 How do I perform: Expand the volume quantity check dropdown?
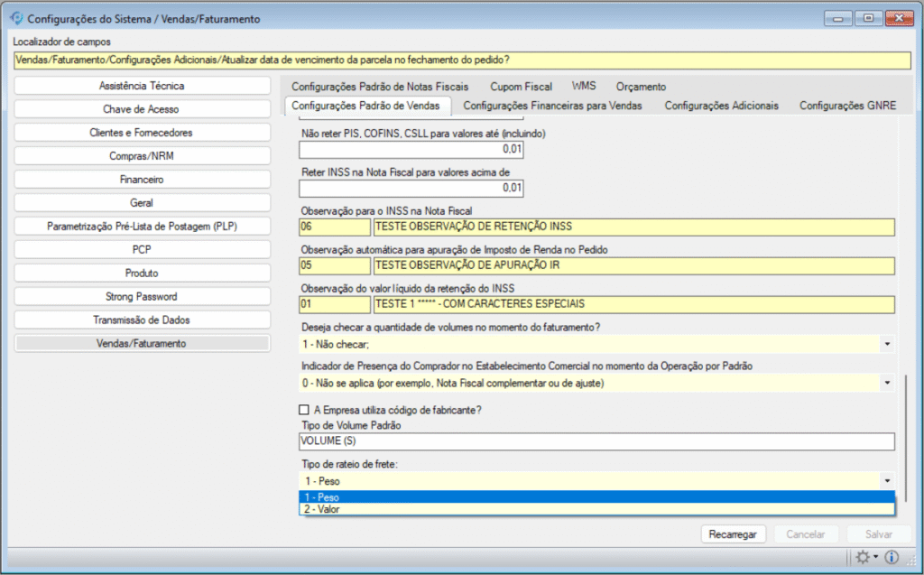[887, 344]
